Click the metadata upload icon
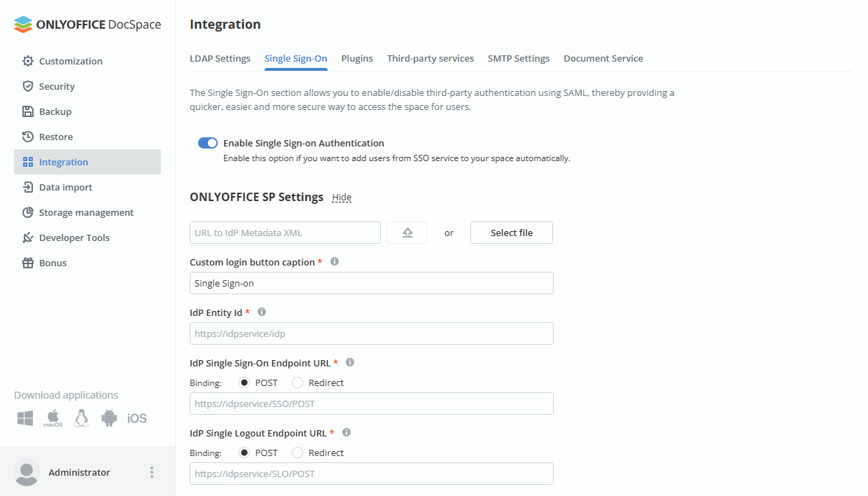868x496 pixels. [407, 232]
